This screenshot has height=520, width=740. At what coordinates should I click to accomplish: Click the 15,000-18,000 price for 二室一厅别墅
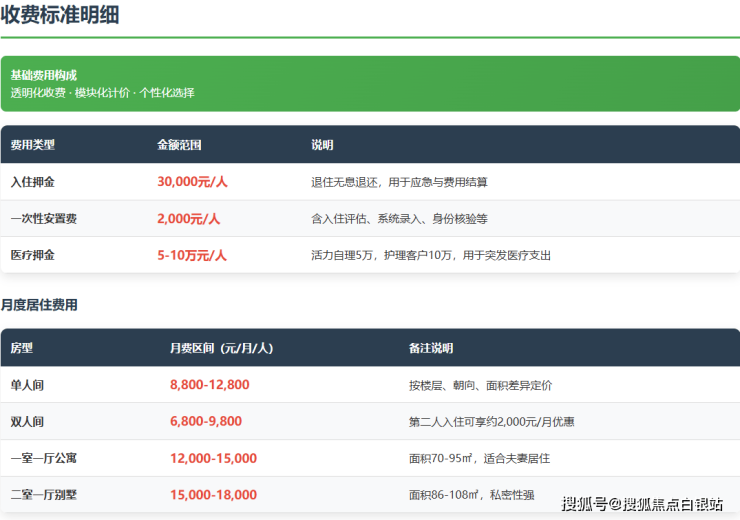pyautogui.click(x=213, y=495)
